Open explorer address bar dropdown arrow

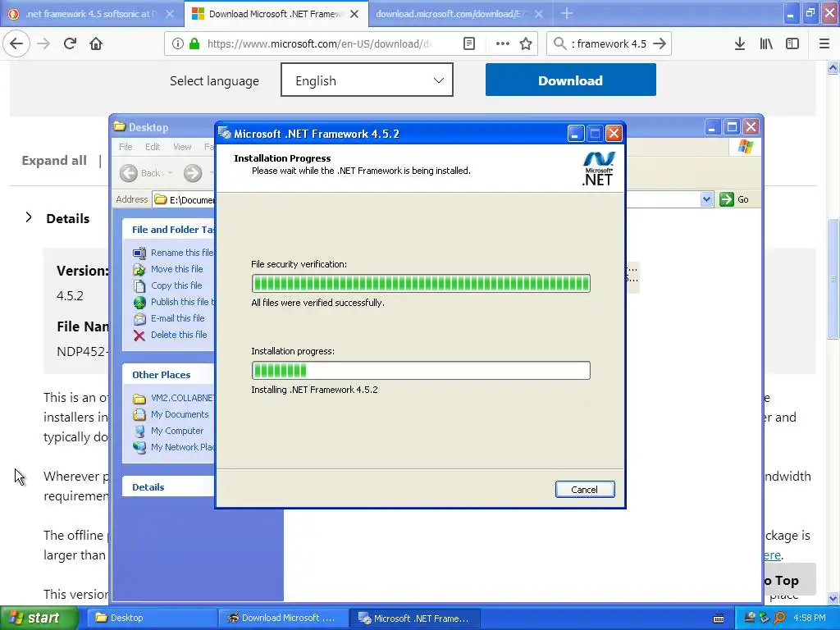706,200
